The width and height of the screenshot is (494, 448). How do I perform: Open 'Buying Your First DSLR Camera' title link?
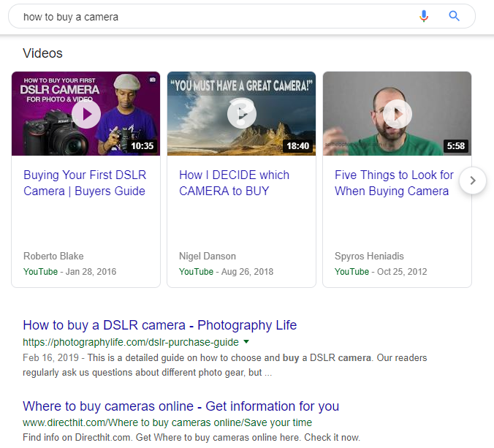pos(84,183)
